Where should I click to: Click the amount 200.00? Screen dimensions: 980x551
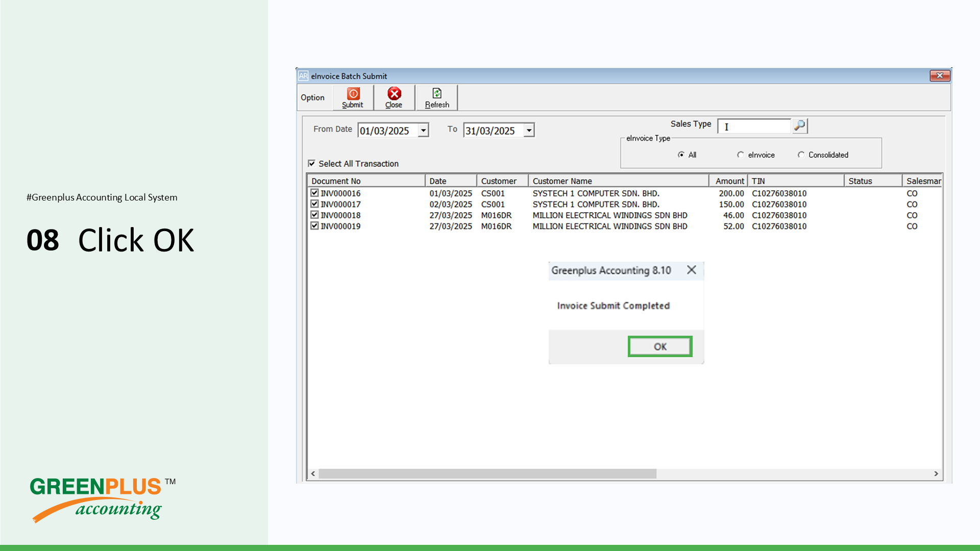[731, 193]
